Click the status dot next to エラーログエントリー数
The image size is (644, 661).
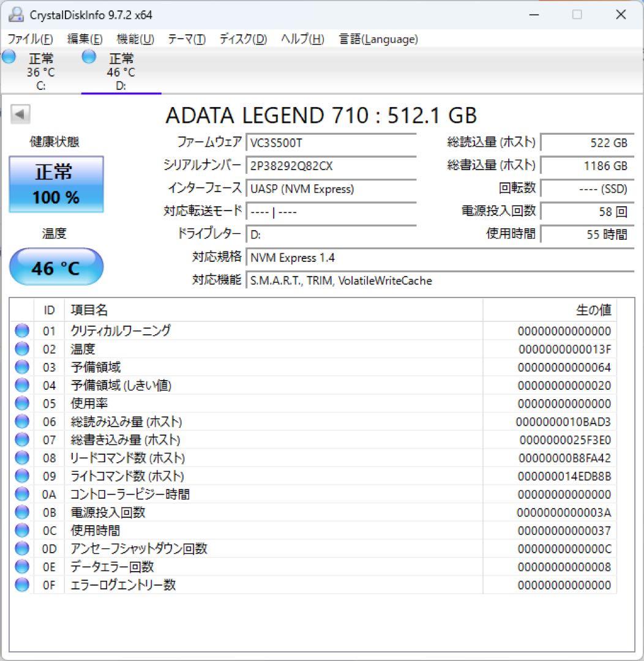pos(21,584)
